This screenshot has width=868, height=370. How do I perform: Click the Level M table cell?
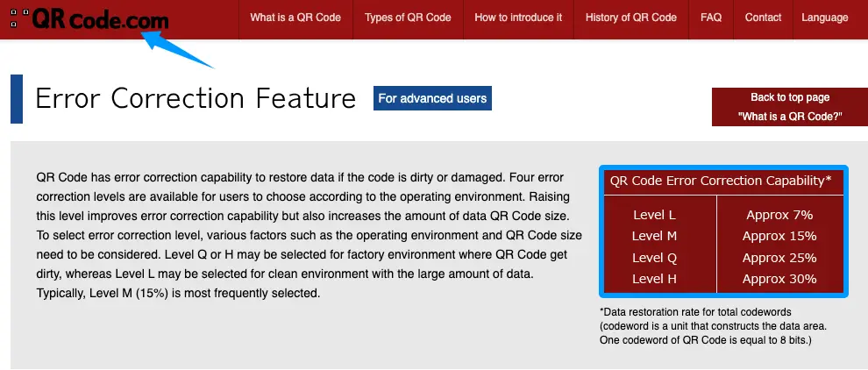(654, 236)
